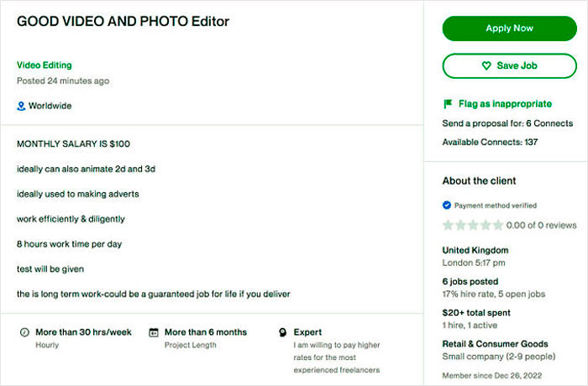Viewport: 588px width, 386px height.
Task: Click the Worldwide location pin icon
Action: point(21,107)
